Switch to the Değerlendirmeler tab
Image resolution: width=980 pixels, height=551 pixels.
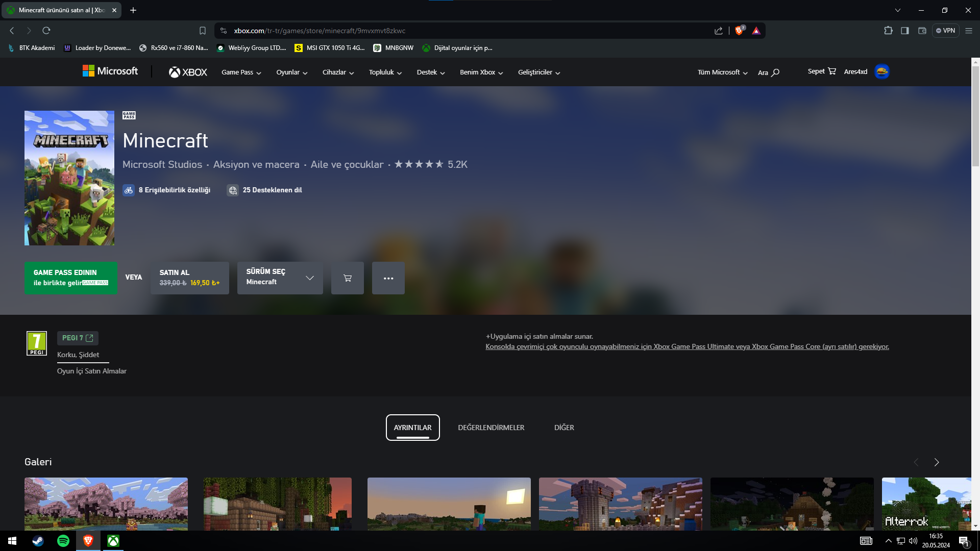(x=491, y=428)
